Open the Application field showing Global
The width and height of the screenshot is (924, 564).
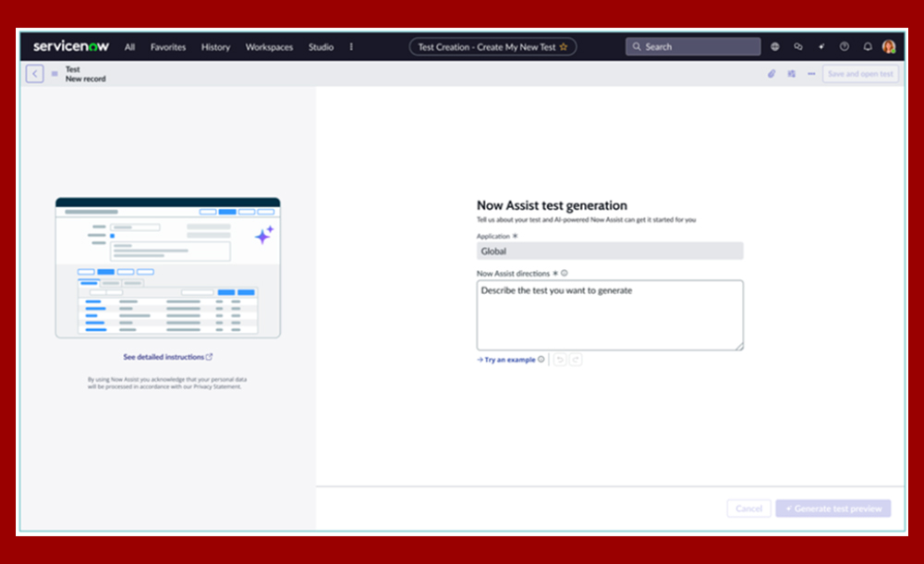610,251
